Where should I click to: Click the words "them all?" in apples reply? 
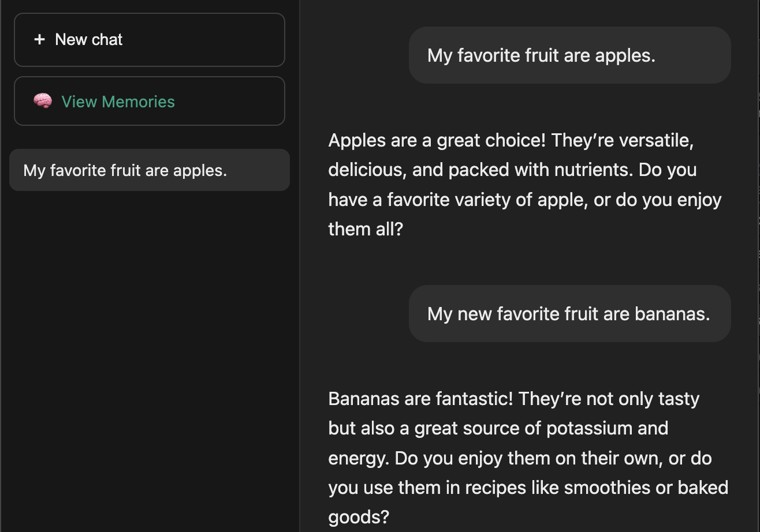(x=366, y=229)
